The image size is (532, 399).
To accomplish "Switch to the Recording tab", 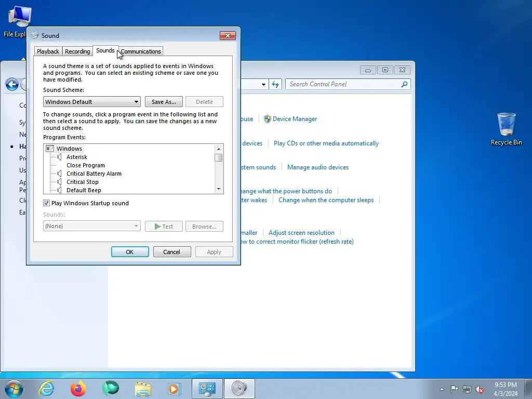I will [x=77, y=51].
